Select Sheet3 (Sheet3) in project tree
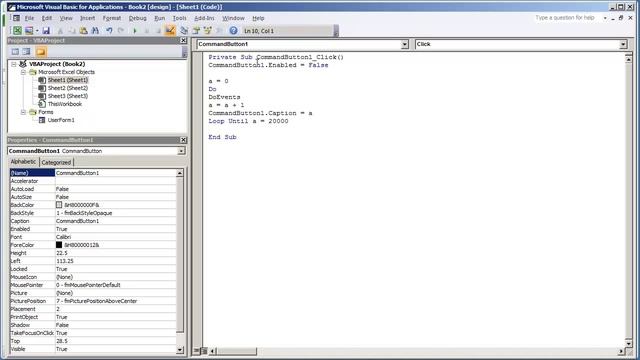 (68, 96)
